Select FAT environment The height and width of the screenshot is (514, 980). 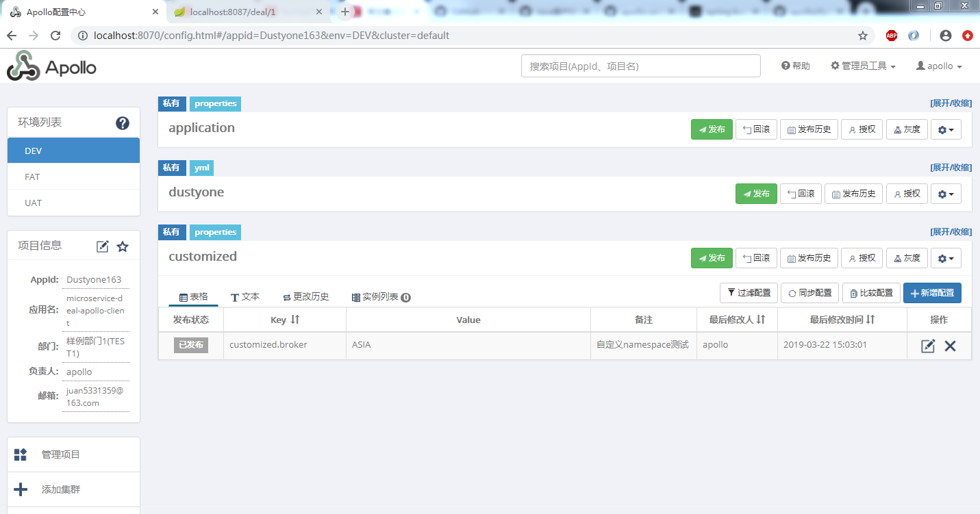click(x=73, y=177)
